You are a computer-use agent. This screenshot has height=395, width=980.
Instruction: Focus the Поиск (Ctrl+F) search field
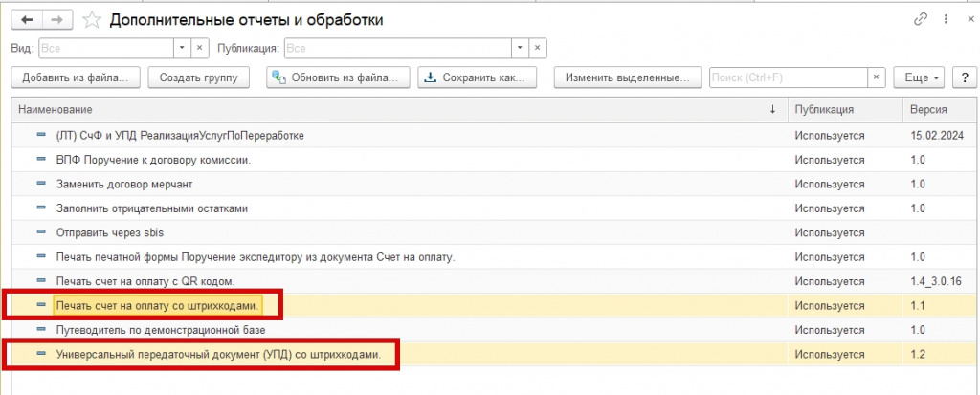click(x=788, y=77)
